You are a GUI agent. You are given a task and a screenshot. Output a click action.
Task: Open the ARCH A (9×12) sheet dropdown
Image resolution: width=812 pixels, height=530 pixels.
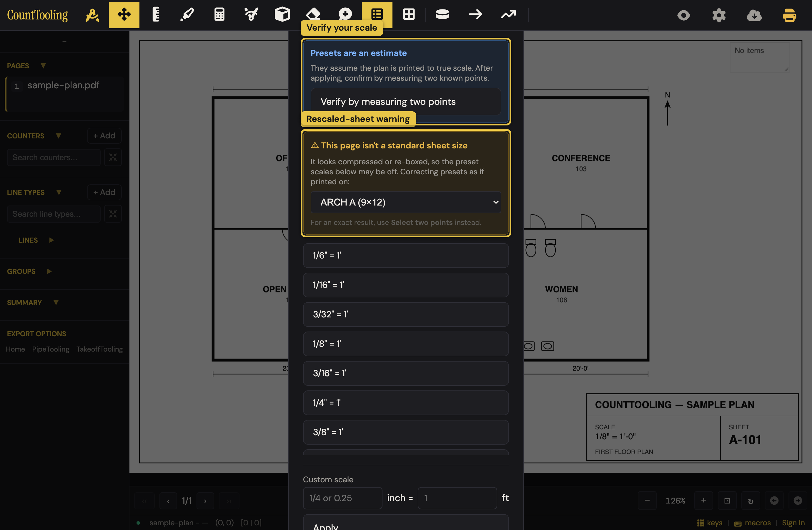406,202
